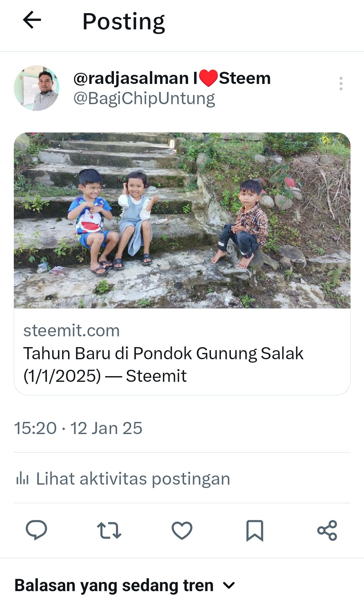Open the author's profile picture
This screenshot has width=364, height=612.
click(x=36, y=88)
